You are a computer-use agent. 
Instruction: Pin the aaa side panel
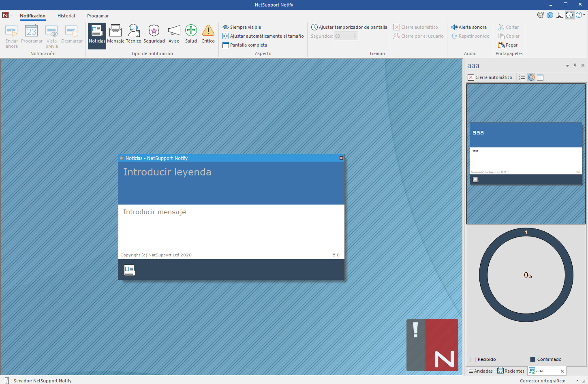[x=575, y=65]
